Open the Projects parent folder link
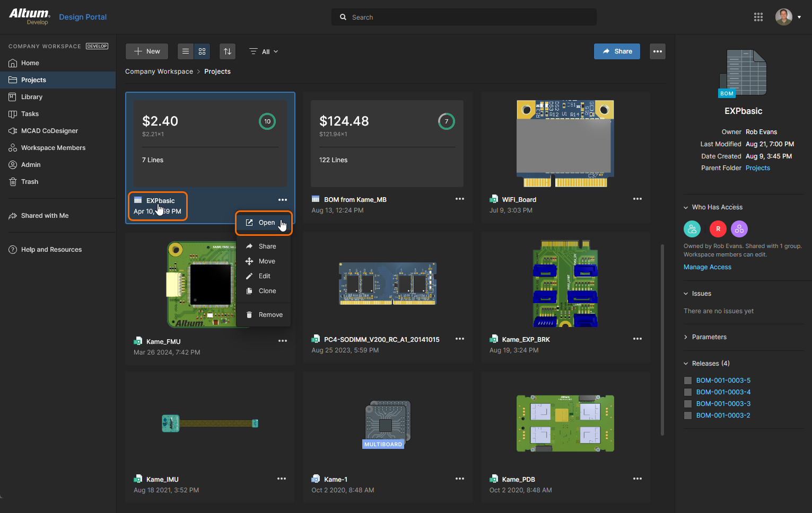 tap(758, 168)
